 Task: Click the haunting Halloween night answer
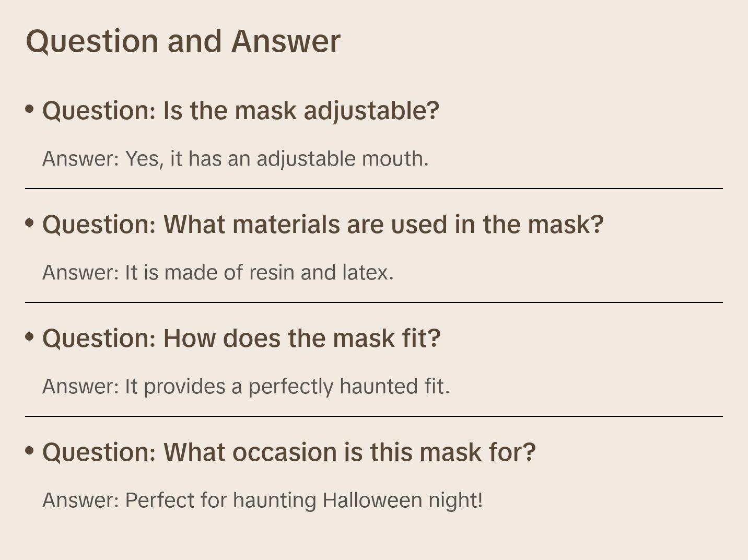[262, 500]
